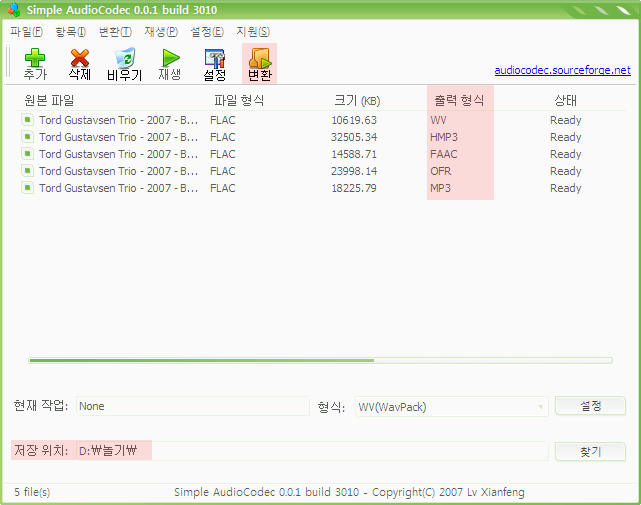Sort by the 크기 (KB) column header
Image resolution: width=641 pixels, height=505 pixels.
[357, 100]
